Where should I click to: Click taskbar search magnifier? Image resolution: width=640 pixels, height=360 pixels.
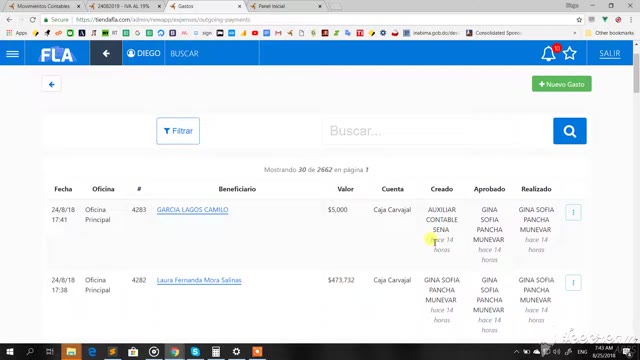(30, 351)
